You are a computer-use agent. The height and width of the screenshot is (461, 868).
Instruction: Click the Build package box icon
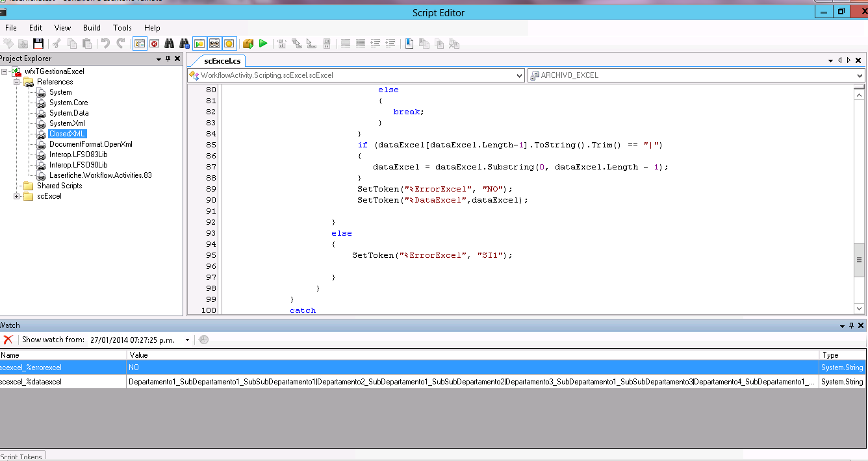[248, 44]
